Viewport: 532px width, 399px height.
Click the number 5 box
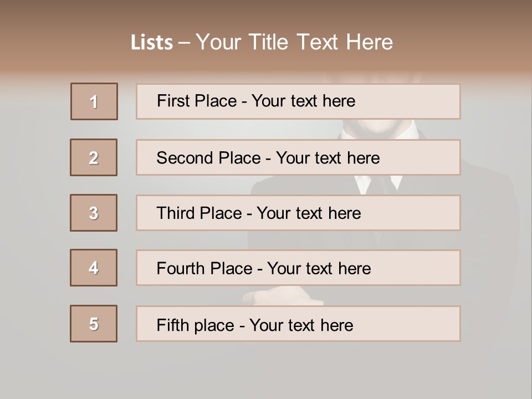94,324
